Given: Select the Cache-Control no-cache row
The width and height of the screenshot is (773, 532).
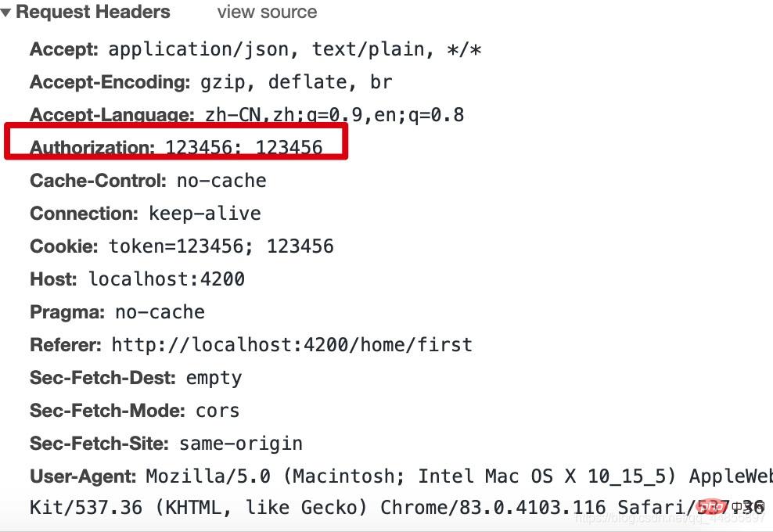Looking at the screenshot, I should (x=148, y=181).
